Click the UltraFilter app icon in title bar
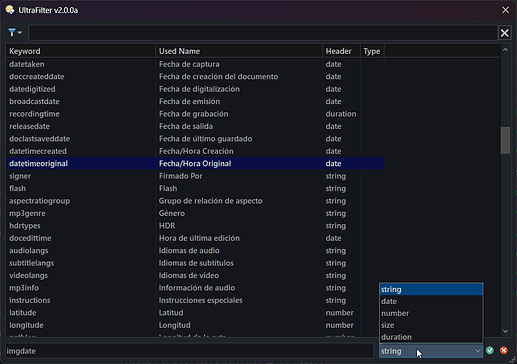The width and height of the screenshot is (517, 364). click(10, 10)
